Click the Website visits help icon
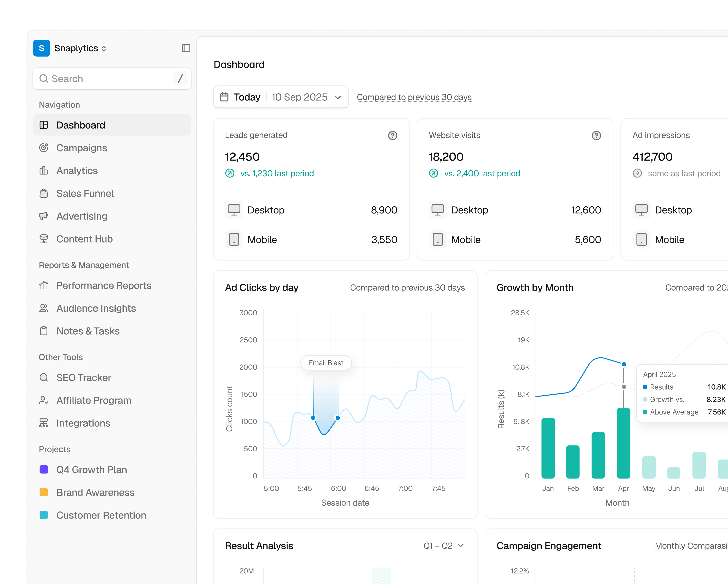The width and height of the screenshot is (728, 584). point(596,135)
